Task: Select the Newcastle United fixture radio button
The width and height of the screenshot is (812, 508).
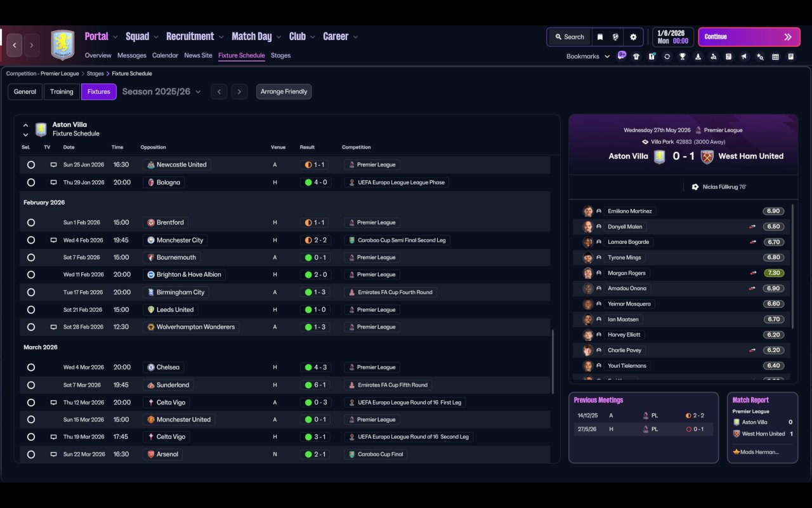Action: click(31, 164)
